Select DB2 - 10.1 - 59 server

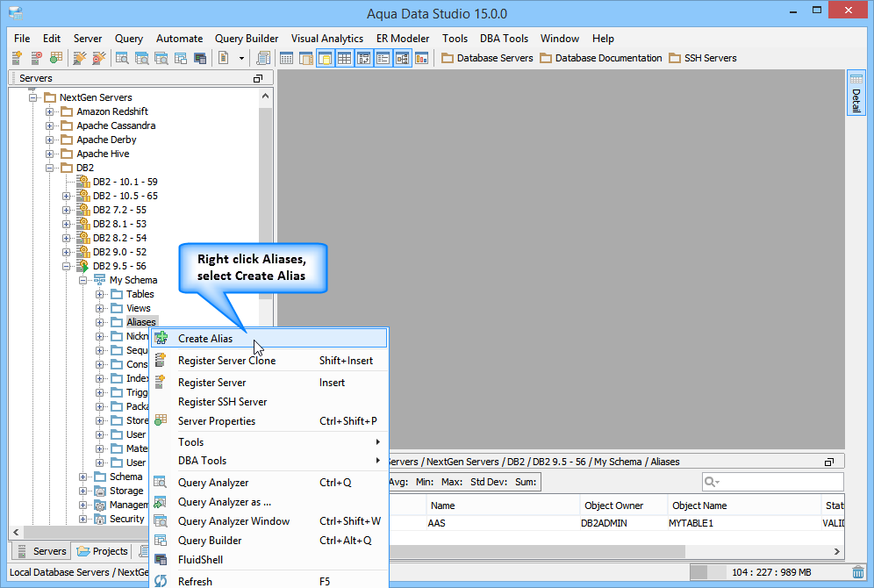tap(125, 182)
